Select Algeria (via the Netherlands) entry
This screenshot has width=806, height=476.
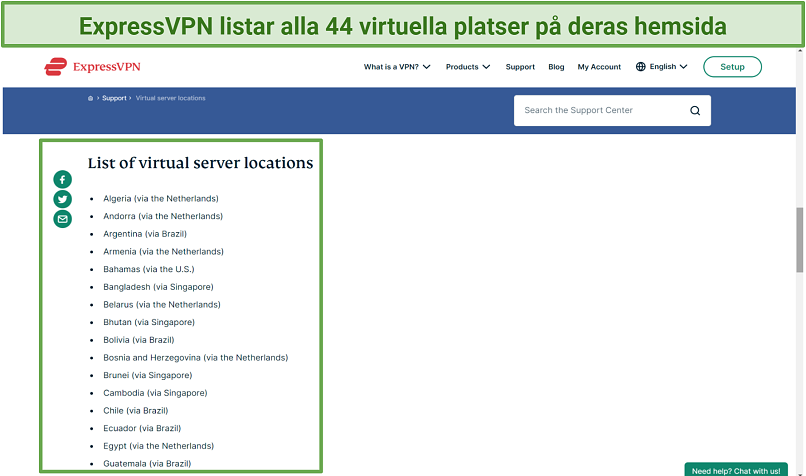pyautogui.click(x=161, y=198)
